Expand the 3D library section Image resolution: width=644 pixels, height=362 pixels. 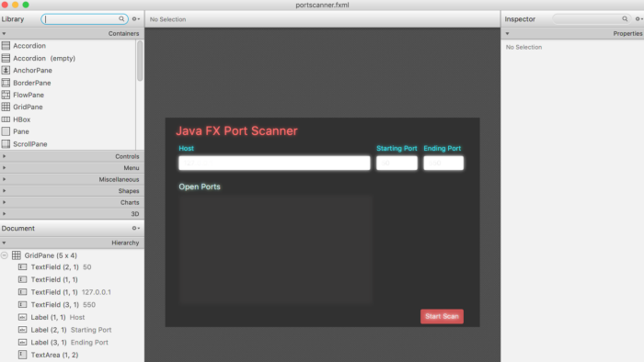point(4,213)
